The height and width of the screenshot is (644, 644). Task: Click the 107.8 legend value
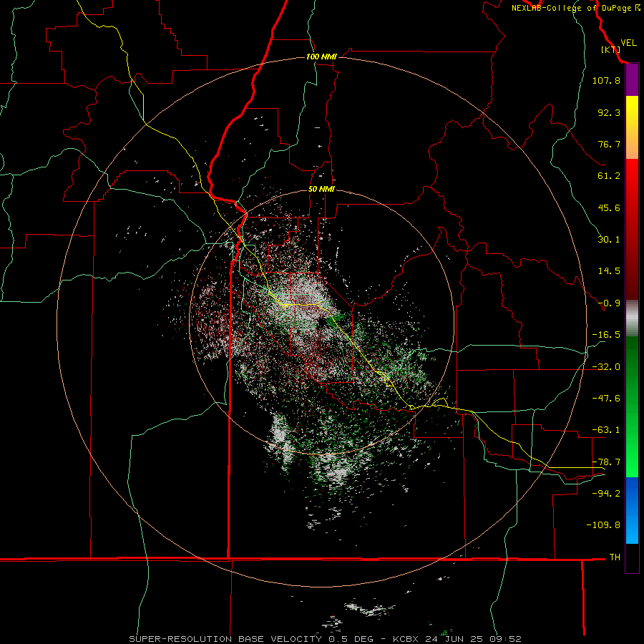click(606, 81)
